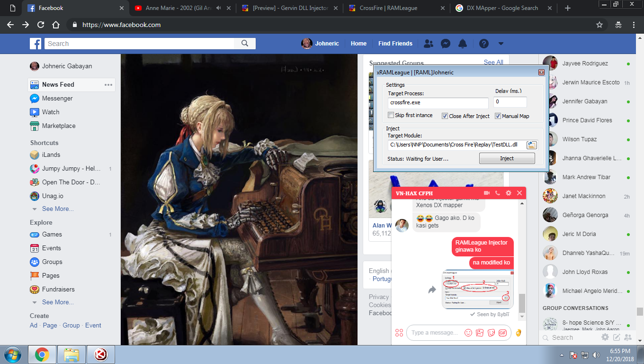
Task: Open the GIF picker in the chat box
Action: (x=502, y=333)
